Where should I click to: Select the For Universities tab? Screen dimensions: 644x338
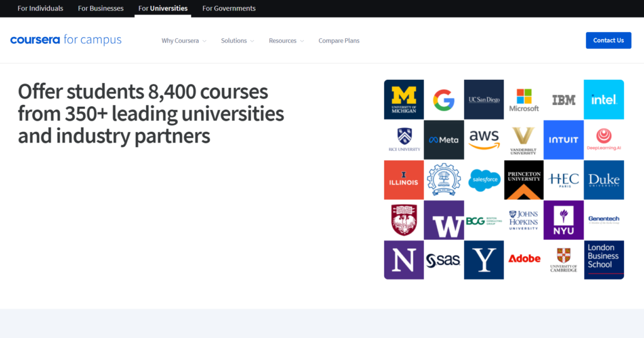pyautogui.click(x=163, y=8)
